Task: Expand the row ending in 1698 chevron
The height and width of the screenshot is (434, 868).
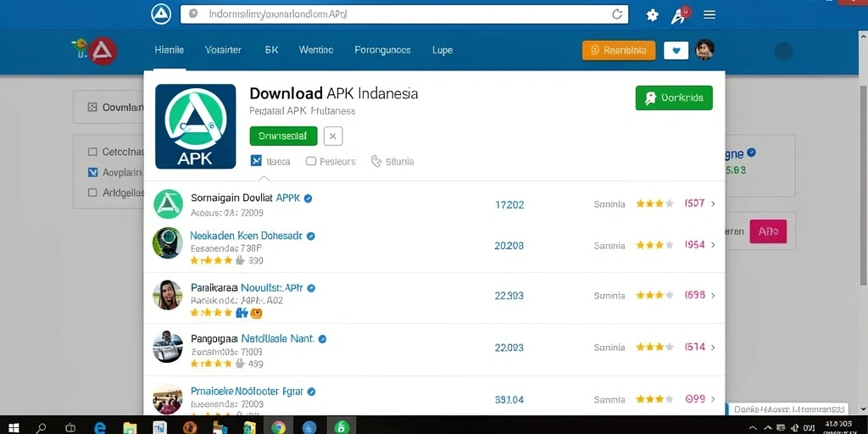Action: pos(713,296)
